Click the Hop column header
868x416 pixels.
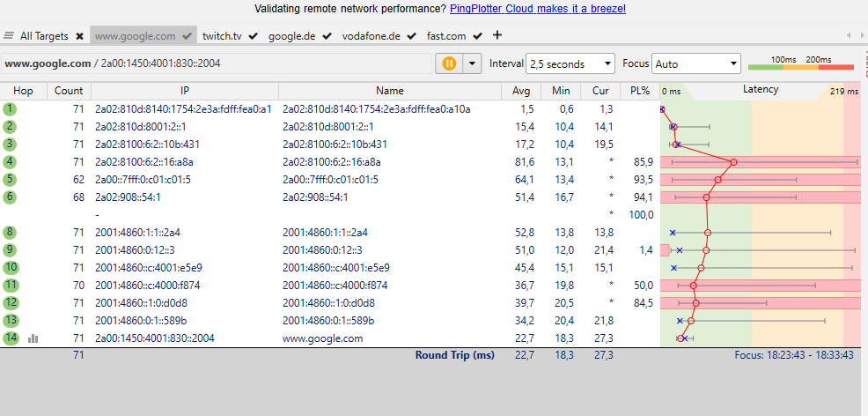tap(23, 91)
